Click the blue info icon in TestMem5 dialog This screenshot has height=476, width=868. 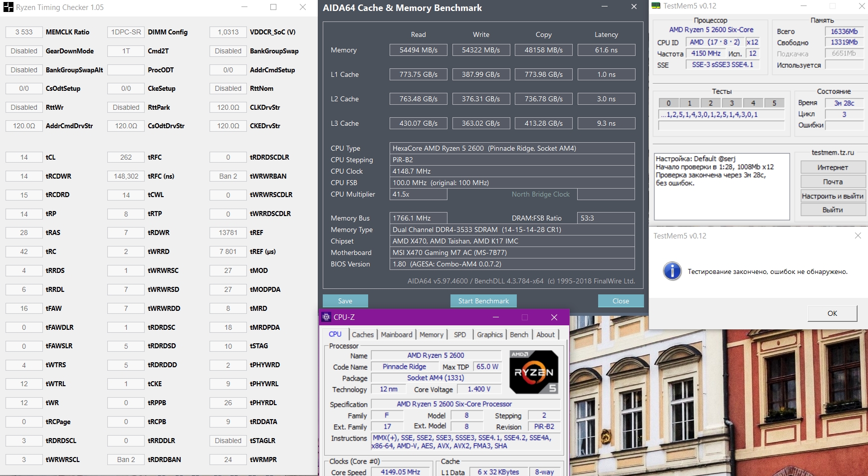click(672, 271)
